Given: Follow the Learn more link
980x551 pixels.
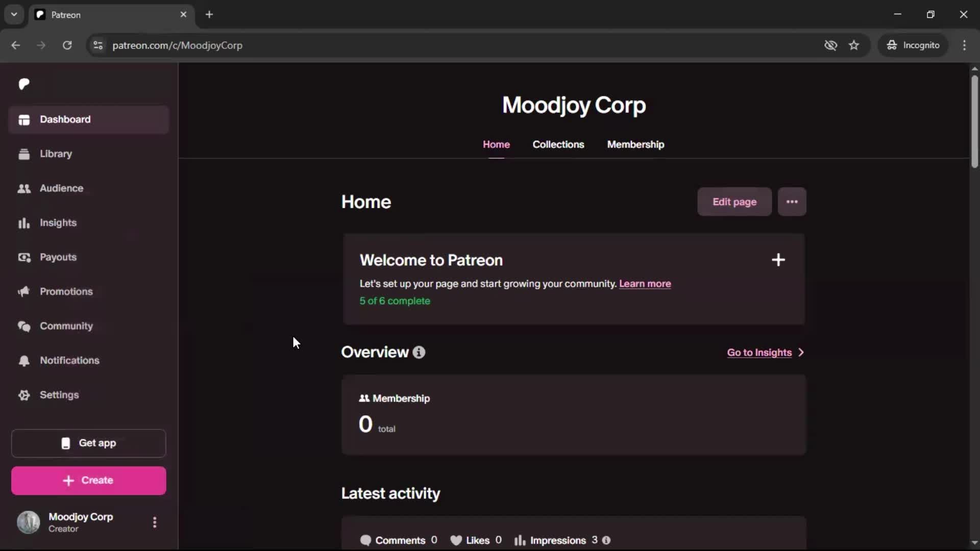Looking at the screenshot, I should [x=645, y=284].
